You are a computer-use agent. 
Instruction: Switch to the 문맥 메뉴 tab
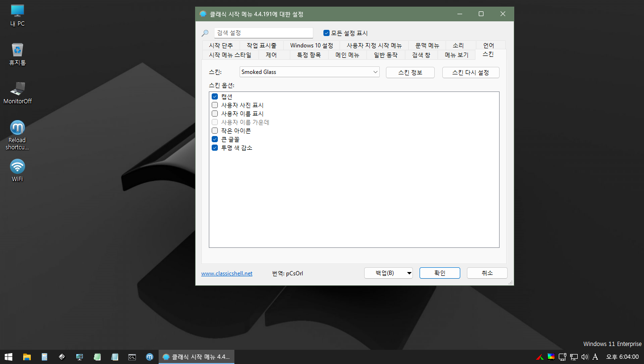point(427,45)
